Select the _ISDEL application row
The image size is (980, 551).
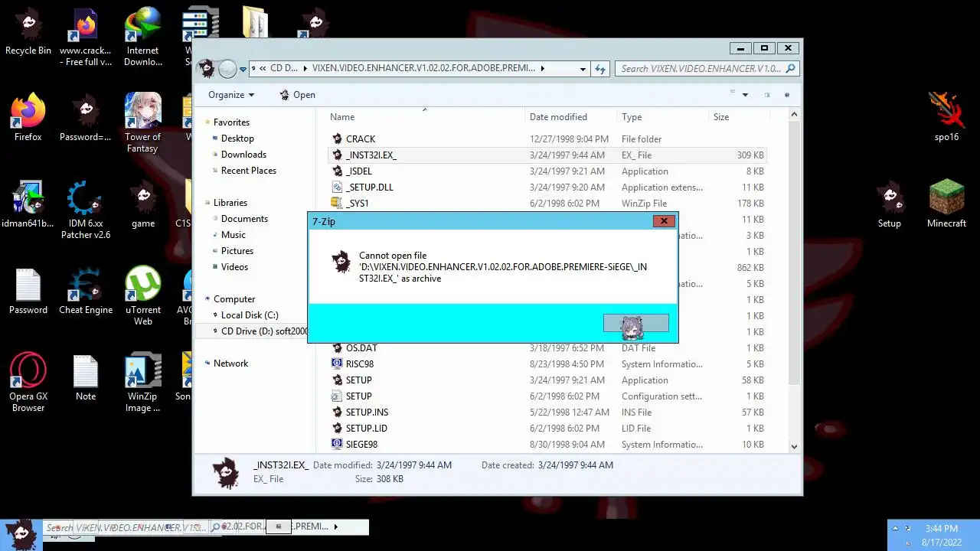[547, 171]
